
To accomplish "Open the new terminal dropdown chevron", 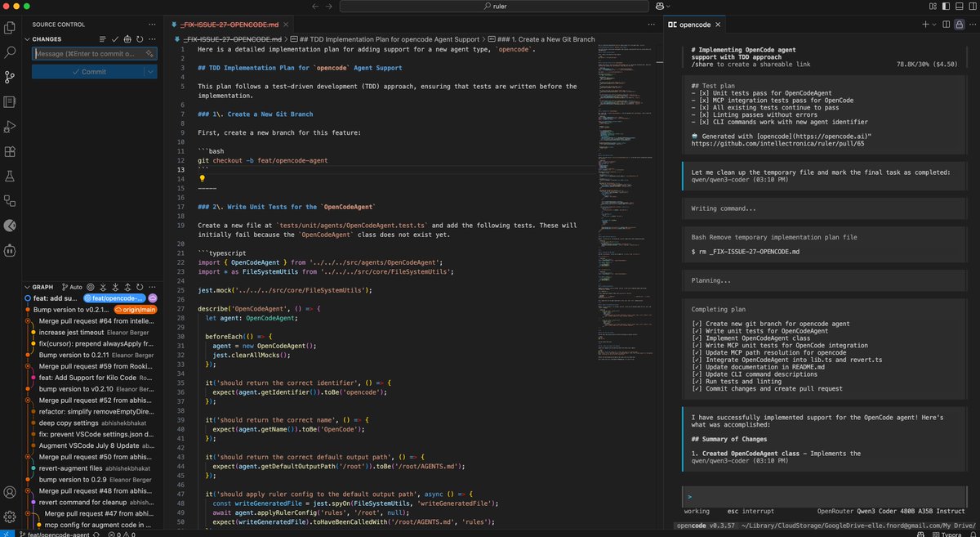I will coord(934,25).
